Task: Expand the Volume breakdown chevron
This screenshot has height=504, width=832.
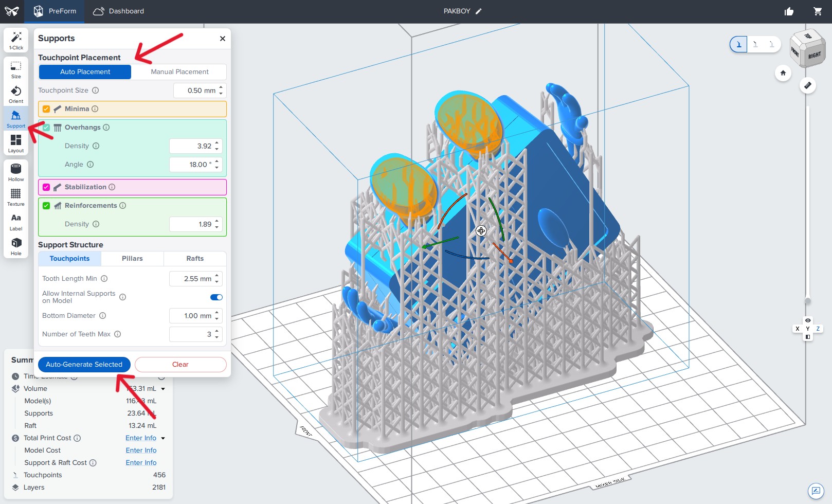Action: pyautogui.click(x=164, y=389)
